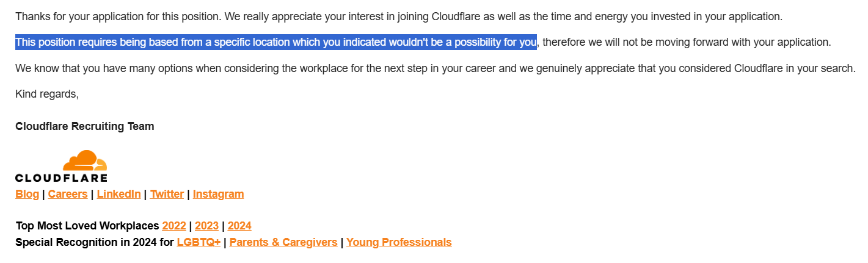Click the 'Kind regards,' line

point(47,95)
